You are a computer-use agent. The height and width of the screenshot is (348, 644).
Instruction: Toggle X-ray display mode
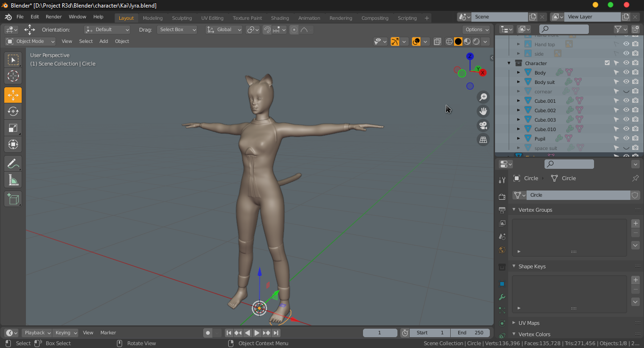click(x=437, y=41)
